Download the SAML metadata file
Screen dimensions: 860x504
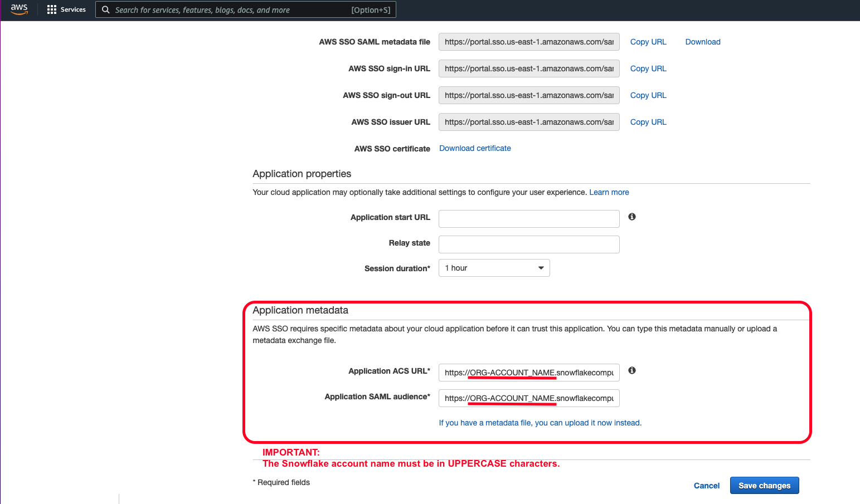702,42
